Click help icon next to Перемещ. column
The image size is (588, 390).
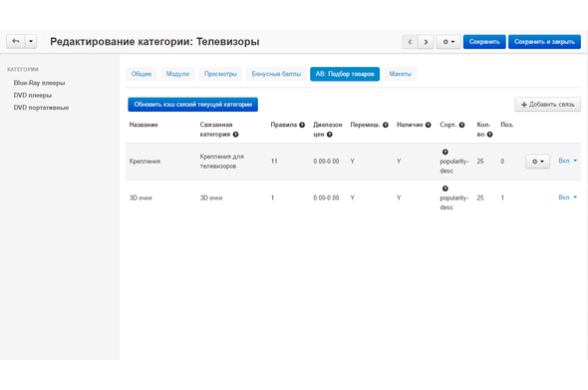point(385,125)
